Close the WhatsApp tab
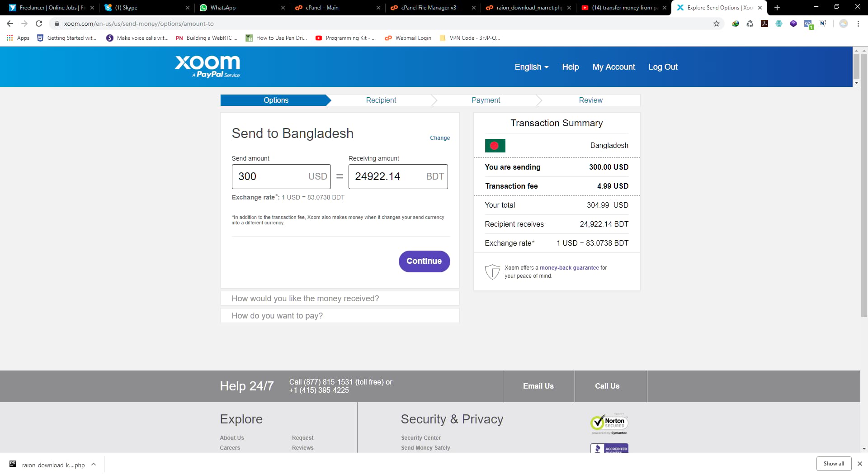 tap(283, 8)
